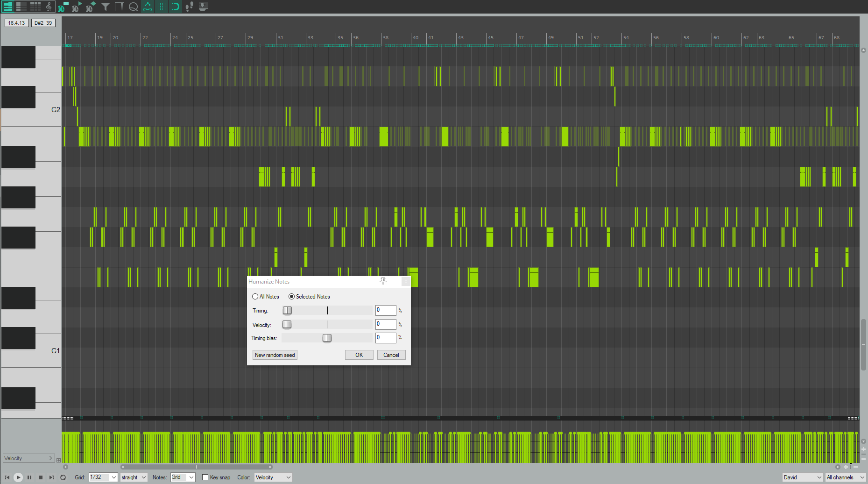Click the Timing bias slider handle
868x484 pixels.
[327, 338]
